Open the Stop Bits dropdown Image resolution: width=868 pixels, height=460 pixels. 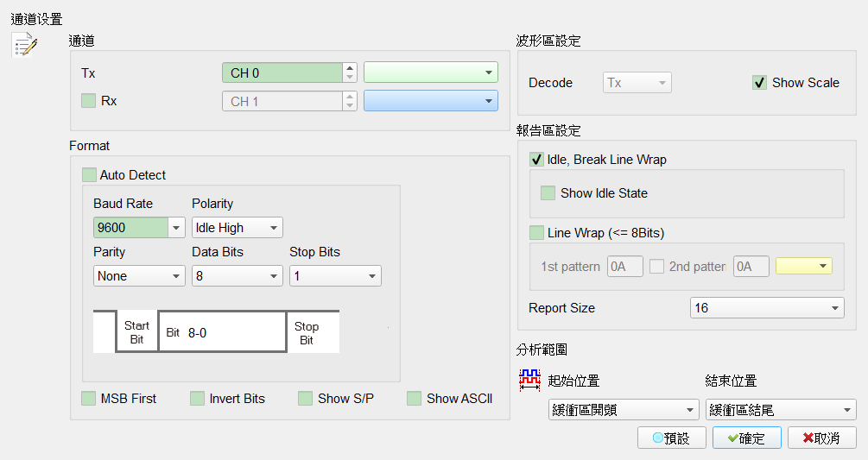[x=335, y=276]
